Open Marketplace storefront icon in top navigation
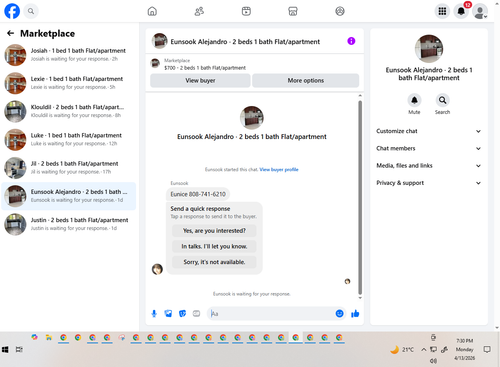Viewport: 500px width, 367px height. pos(293,11)
